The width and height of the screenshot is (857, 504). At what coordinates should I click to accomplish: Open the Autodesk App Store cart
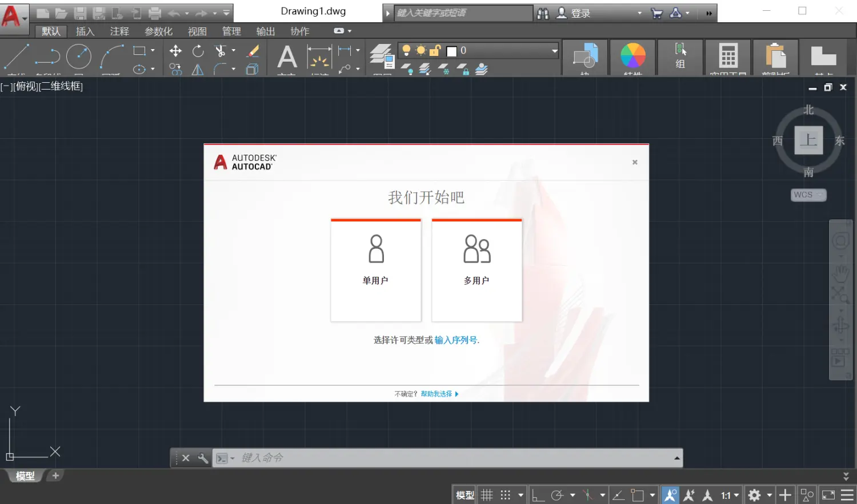[x=656, y=13]
